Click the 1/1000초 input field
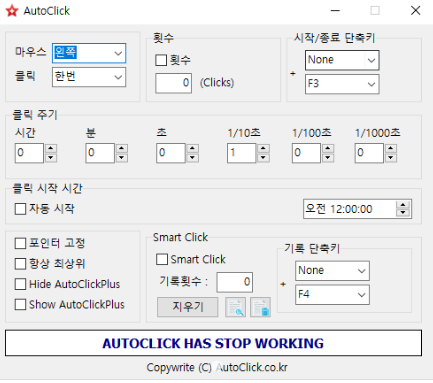The image size is (433, 383). pos(369,153)
